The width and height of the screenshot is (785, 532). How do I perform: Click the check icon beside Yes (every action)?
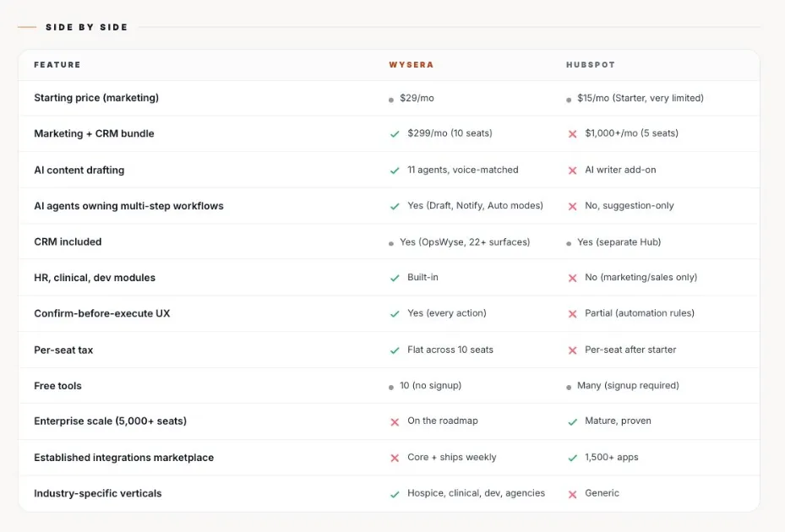[395, 314]
